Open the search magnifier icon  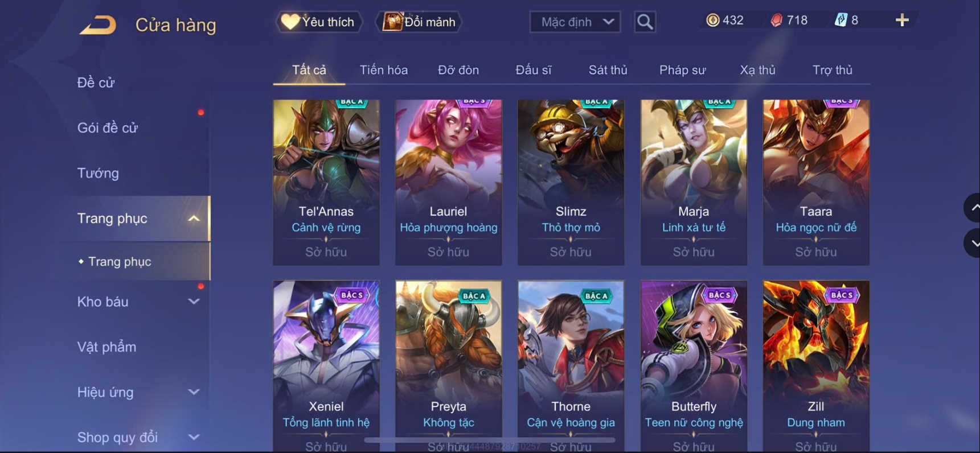tap(645, 22)
